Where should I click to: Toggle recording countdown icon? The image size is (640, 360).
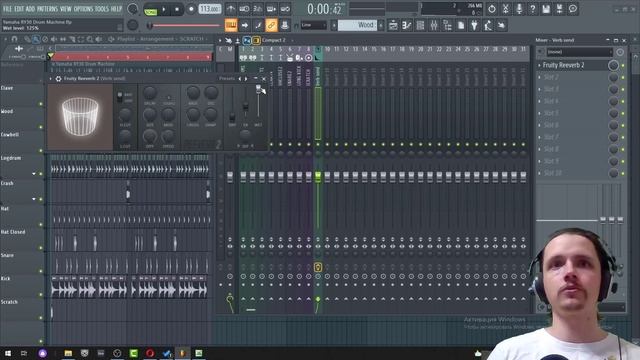pyautogui.click(x=258, y=9)
